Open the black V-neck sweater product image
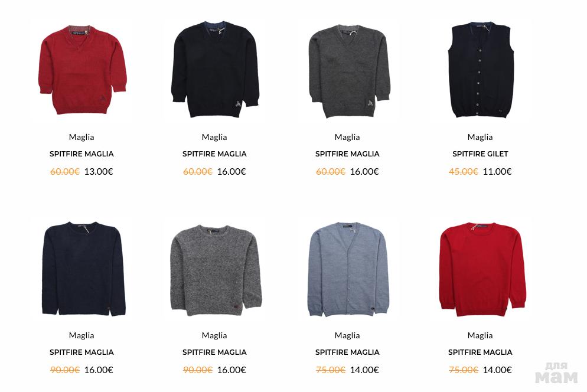The height and width of the screenshot is (392, 587). (x=215, y=69)
